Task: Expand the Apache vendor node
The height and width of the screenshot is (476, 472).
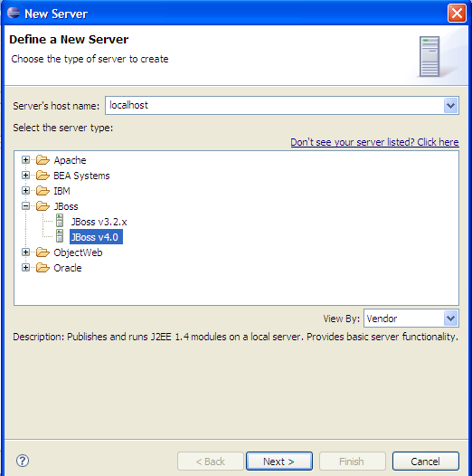Action: pos(26,159)
